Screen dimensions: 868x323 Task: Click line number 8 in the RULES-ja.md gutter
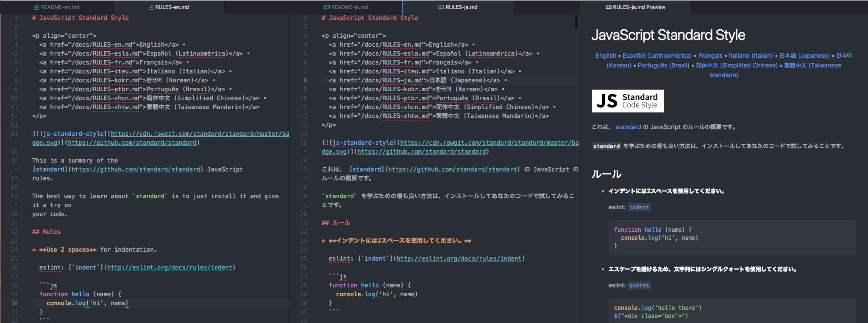(x=305, y=80)
